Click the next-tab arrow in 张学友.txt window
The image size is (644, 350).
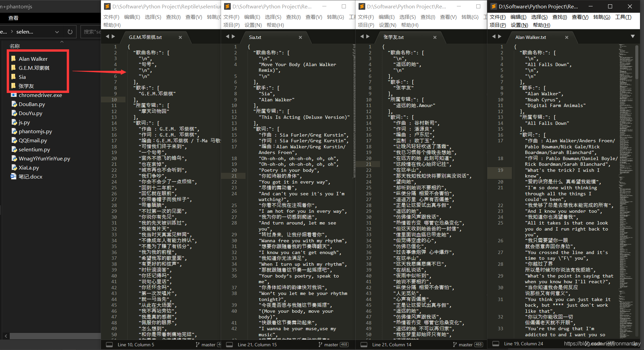tap(368, 37)
